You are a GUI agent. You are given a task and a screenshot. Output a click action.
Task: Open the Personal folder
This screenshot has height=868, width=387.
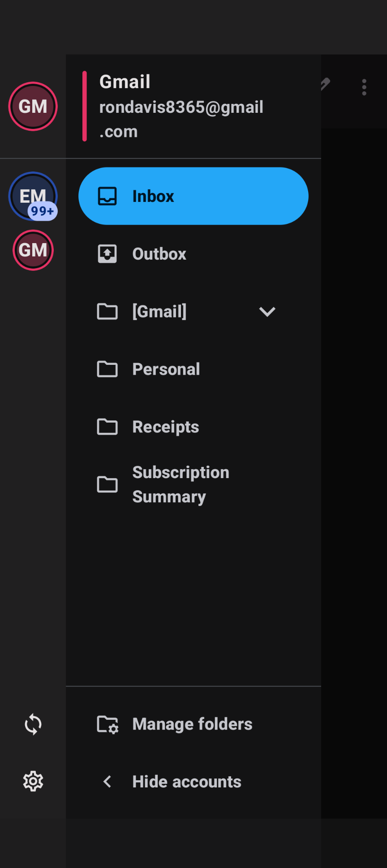(193, 369)
